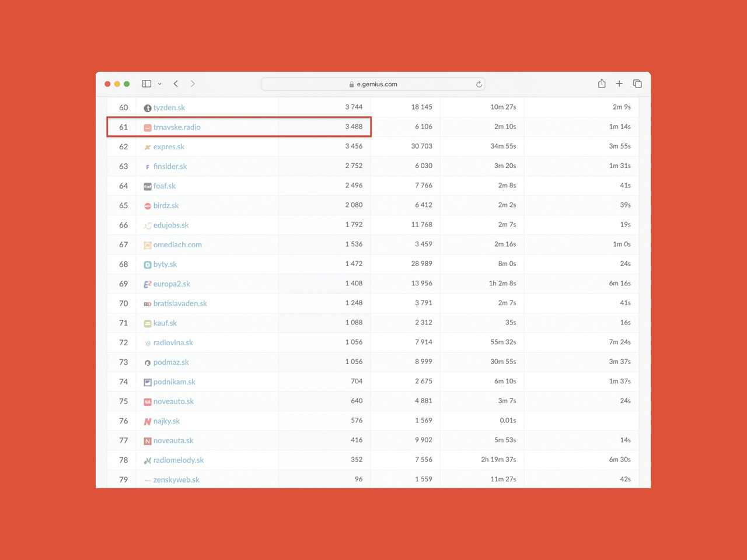Open the radiovlna.sk link
Image resolution: width=747 pixels, height=560 pixels.
[x=173, y=342]
